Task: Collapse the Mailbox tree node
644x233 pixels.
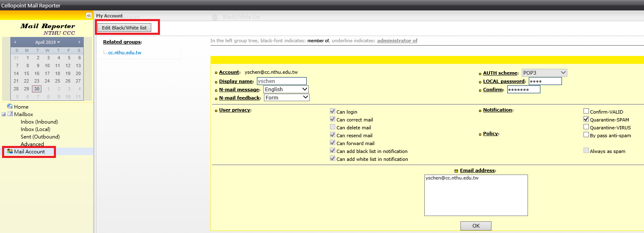Action: coord(4,114)
